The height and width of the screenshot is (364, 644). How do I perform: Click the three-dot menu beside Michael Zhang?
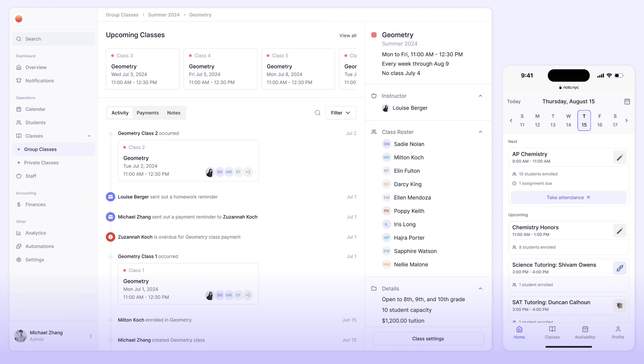pos(91,336)
